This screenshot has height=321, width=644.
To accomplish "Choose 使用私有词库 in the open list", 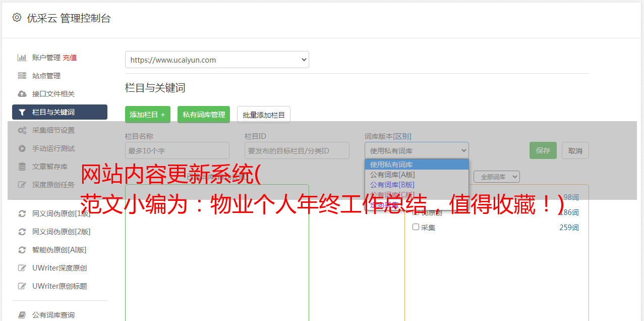I will coord(417,165).
